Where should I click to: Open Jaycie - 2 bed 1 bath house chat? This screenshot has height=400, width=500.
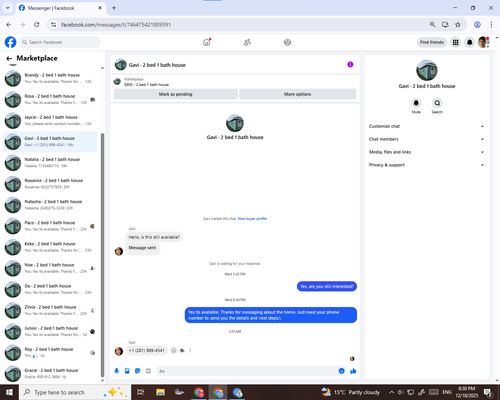coord(50,120)
